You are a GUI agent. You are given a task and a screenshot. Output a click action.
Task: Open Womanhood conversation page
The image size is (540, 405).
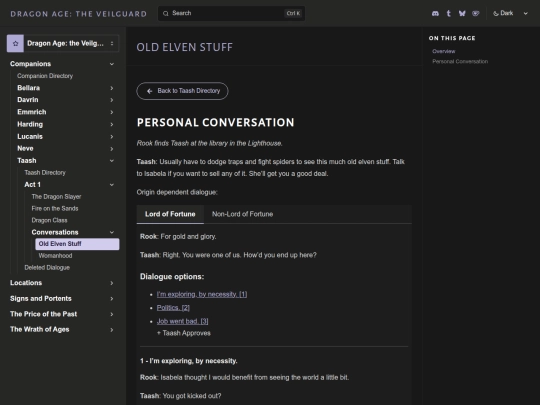pos(55,256)
